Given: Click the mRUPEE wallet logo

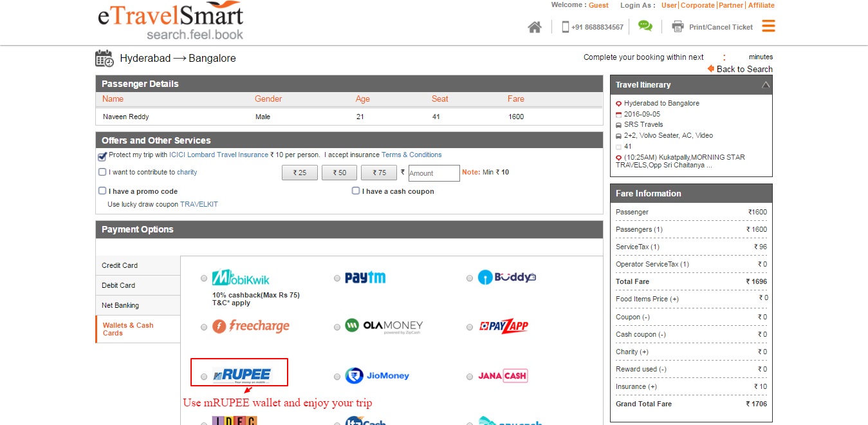Looking at the screenshot, I should [242, 375].
